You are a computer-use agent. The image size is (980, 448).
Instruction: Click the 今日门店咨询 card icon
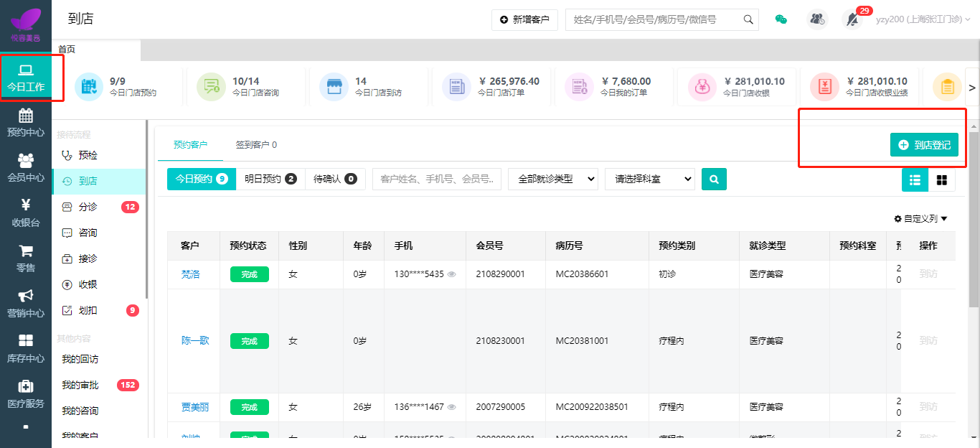coord(212,87)
